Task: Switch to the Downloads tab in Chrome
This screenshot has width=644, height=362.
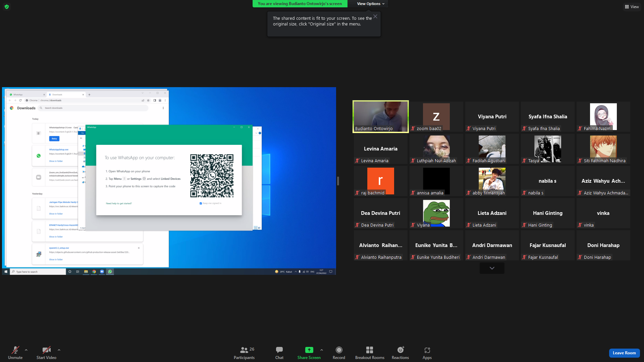Action: 66,95
